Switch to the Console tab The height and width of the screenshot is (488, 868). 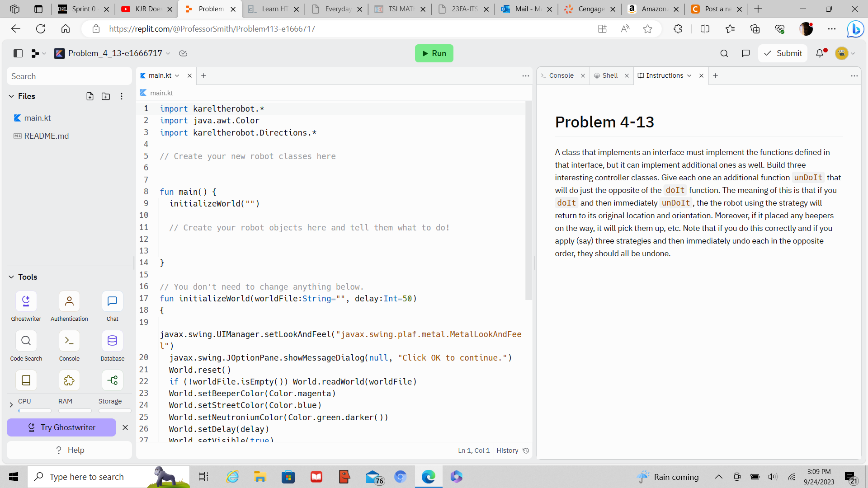(x=561, y=75)
